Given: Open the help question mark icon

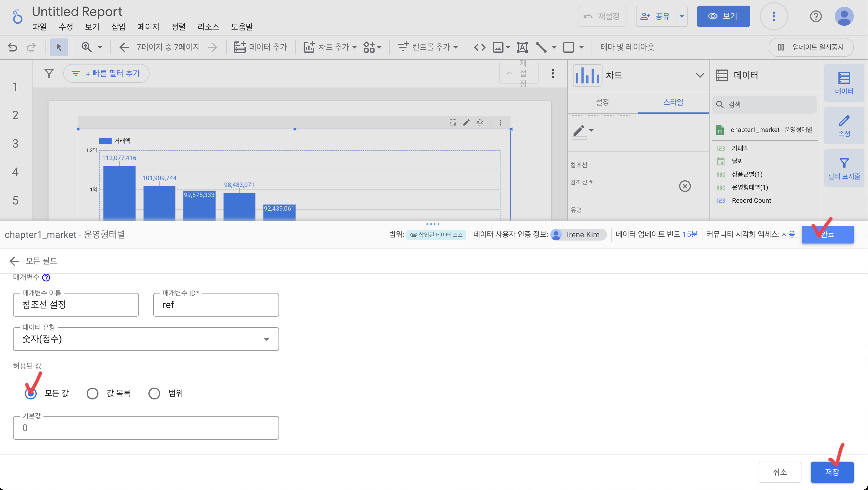Looking at the screenshot, I should click(815, 16).
